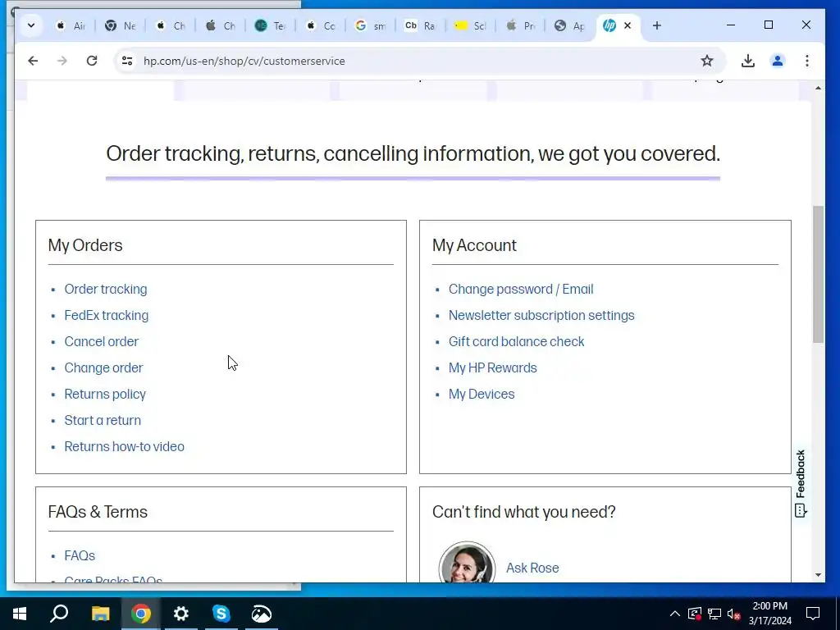
Task: Click the muted volume tray icon
Action: [x=734, y=614]
